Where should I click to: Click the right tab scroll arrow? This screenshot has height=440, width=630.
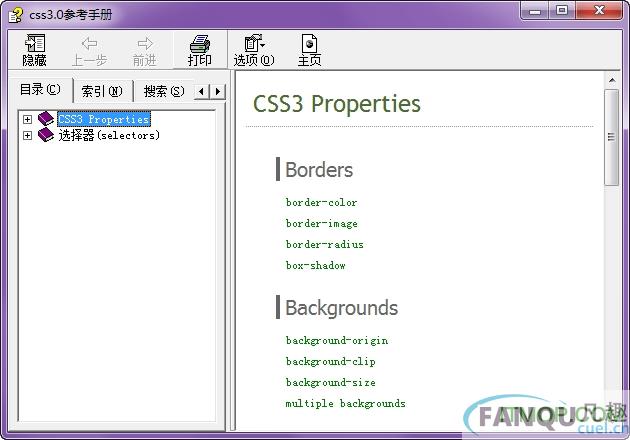click(x=218, y=92)
